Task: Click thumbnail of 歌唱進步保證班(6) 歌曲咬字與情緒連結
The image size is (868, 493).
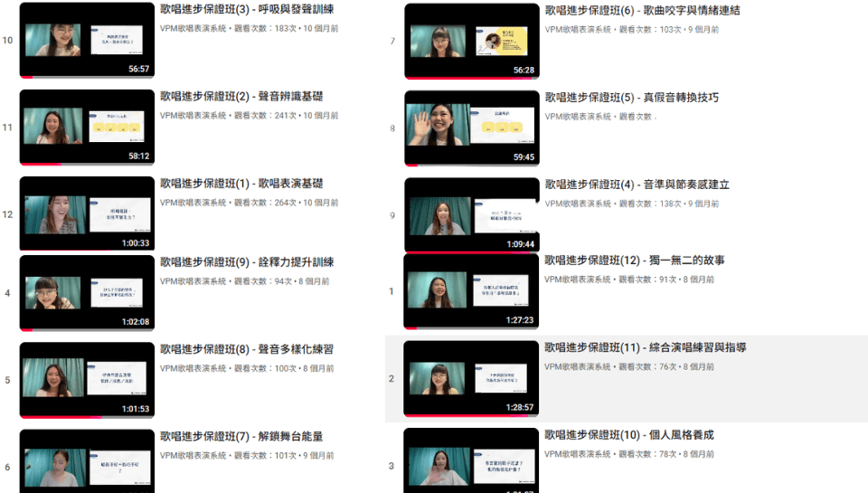Action: 471,42
